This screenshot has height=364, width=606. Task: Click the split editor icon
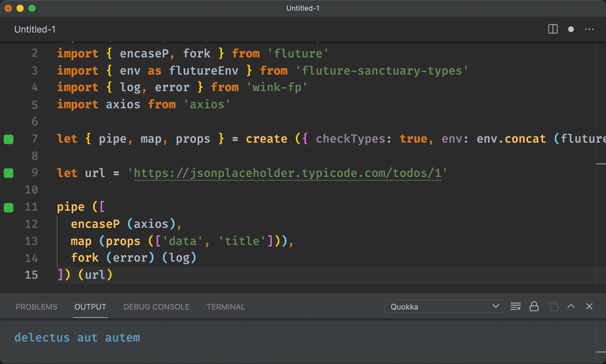pyautogui.click(x=553, y=29)
